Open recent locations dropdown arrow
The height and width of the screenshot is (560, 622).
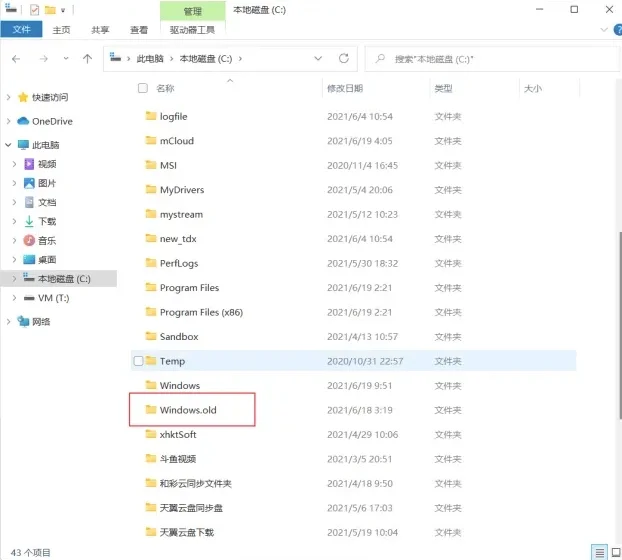click(66, 59)
